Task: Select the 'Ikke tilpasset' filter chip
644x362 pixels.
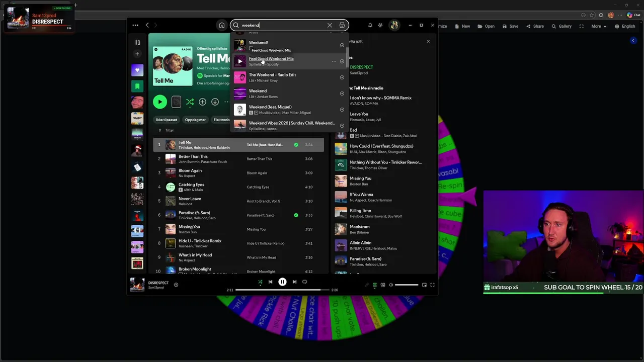Action: [167, 120]
